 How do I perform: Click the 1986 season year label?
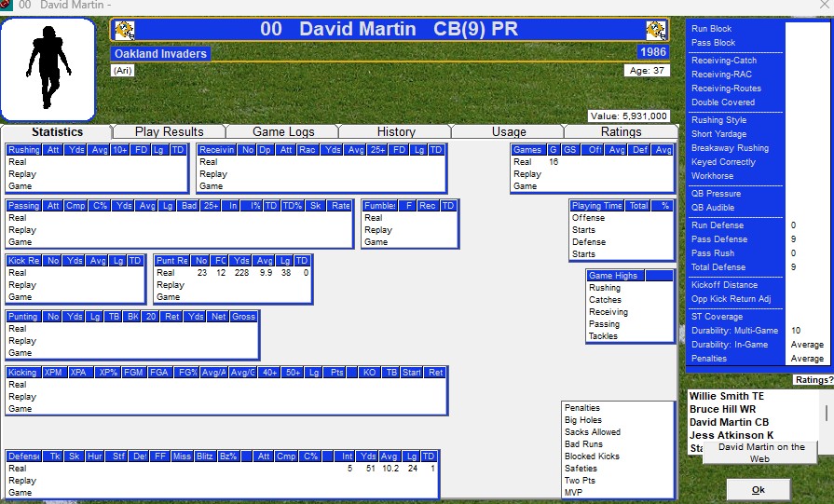tap(653, 52)
